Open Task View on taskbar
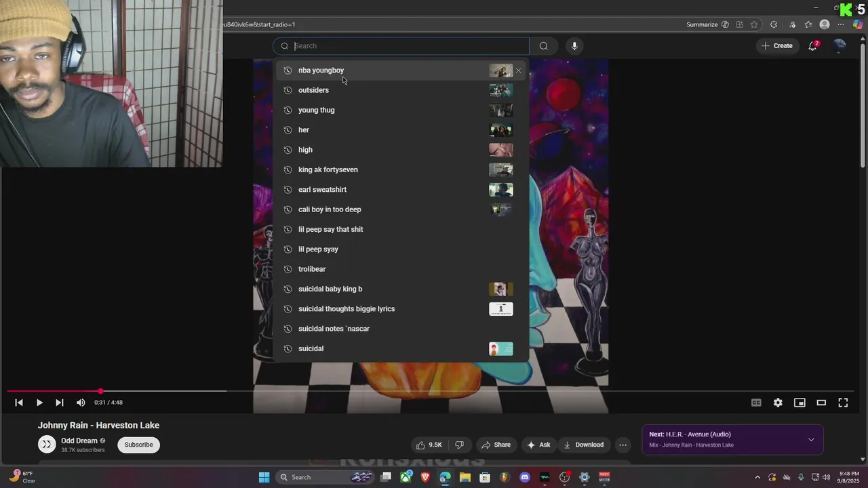The image size is (868, 488). pos(386,477)
